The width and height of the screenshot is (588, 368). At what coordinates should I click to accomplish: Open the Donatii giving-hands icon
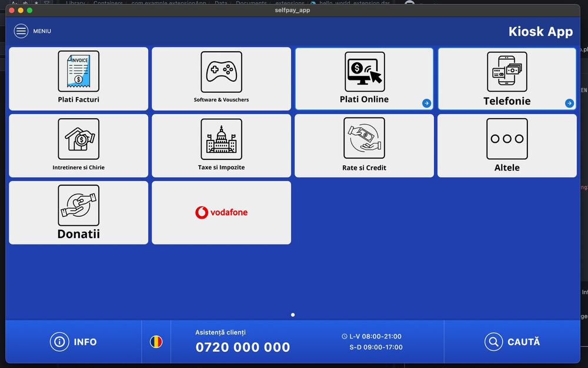79,205
